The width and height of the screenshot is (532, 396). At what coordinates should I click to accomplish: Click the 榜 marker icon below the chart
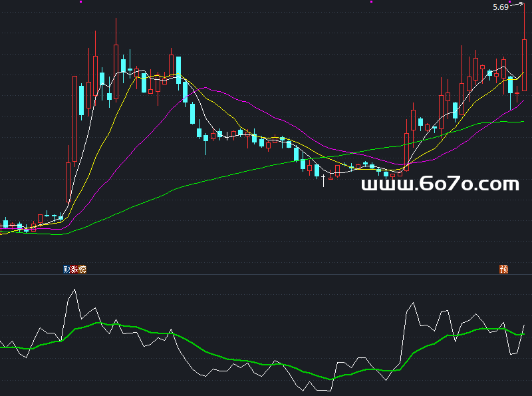tap(82, 270)
